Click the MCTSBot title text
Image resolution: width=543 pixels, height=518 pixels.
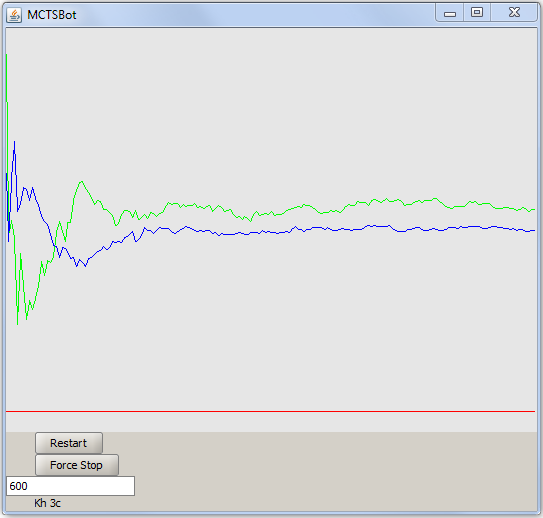(52, 15)
